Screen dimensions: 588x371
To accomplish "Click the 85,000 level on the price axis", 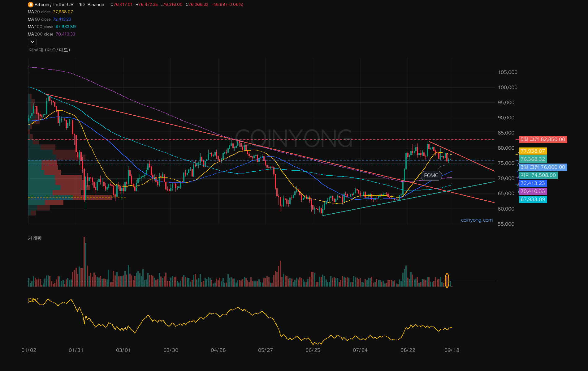I will (506, 133).
